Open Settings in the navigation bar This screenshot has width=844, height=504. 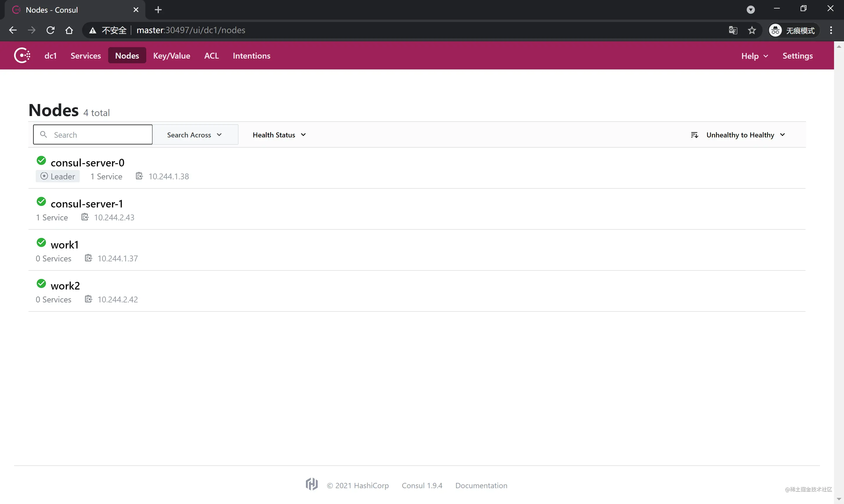(x=797, y=56)
